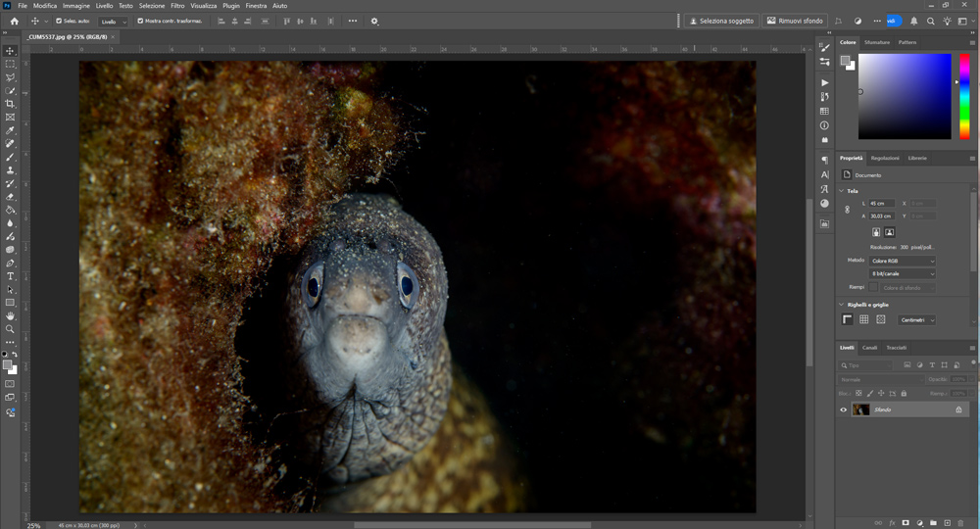Select the Crop tool
The width and height of the screenshot is (980, 529).
point(10,104)
